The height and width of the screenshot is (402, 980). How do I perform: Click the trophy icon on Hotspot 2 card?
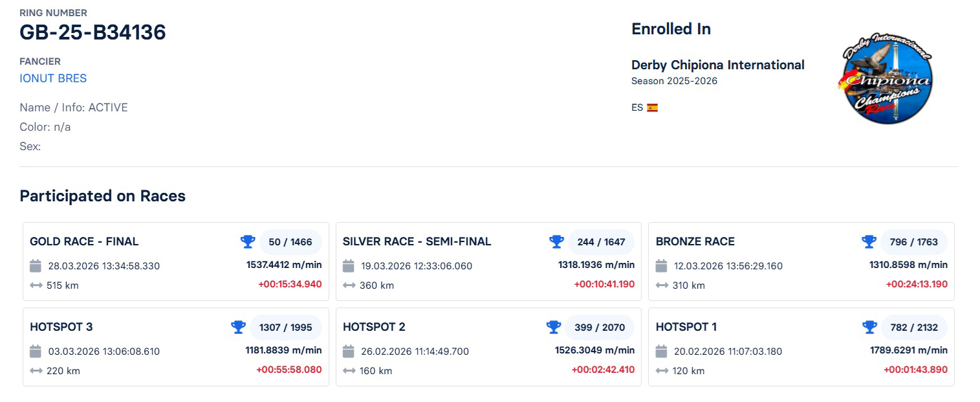(x=554, y=327)
